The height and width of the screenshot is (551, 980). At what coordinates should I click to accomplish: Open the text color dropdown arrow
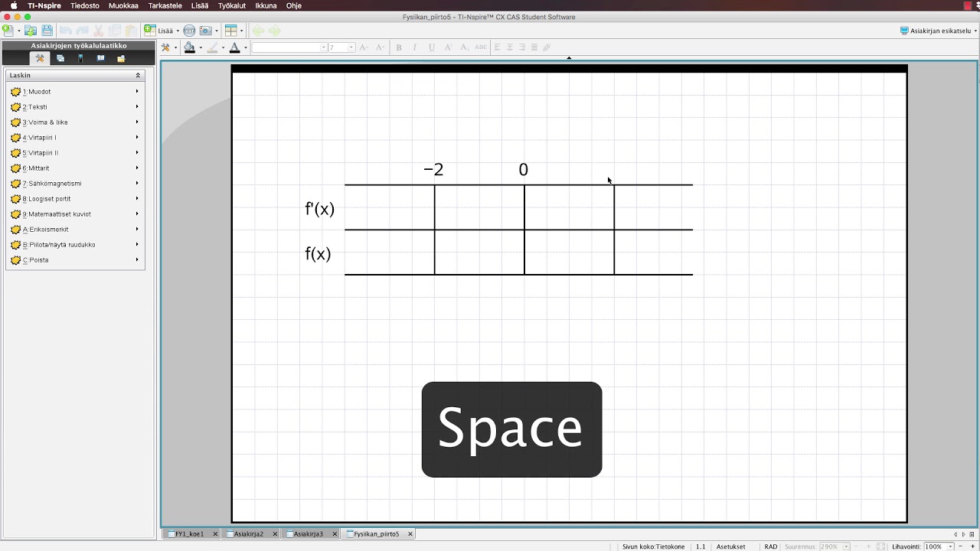[x=245, y=48]
